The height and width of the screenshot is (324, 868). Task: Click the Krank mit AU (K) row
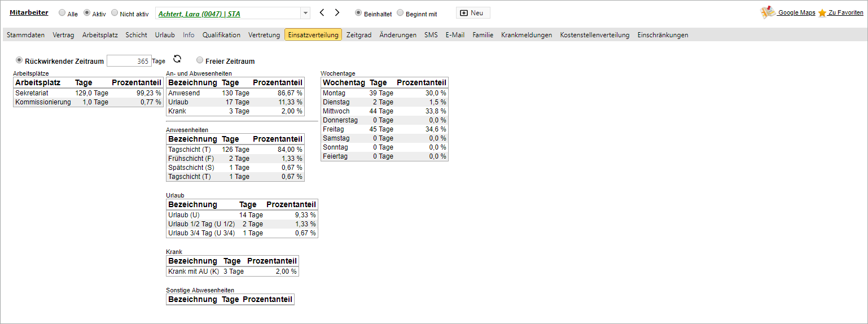click(233, 272)
